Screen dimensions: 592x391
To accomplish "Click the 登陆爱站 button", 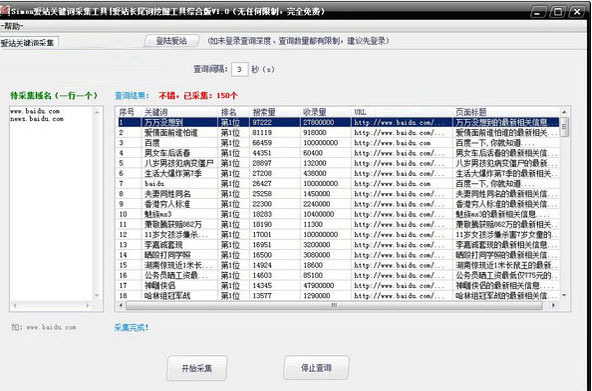I will [x=171, y=41].
